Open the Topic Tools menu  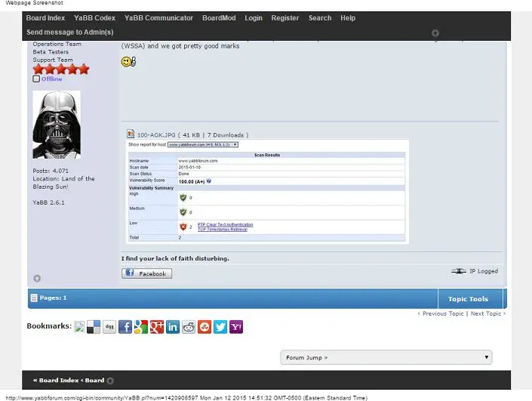[x=468, y=299]
